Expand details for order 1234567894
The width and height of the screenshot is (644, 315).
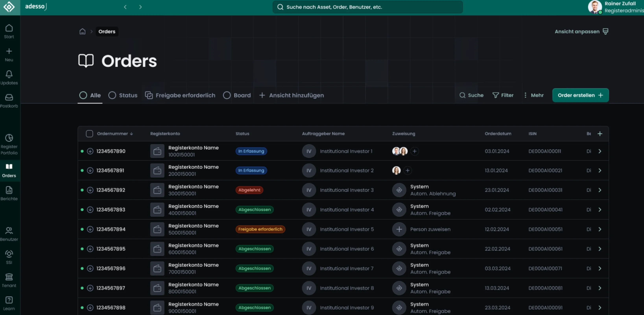600,229
